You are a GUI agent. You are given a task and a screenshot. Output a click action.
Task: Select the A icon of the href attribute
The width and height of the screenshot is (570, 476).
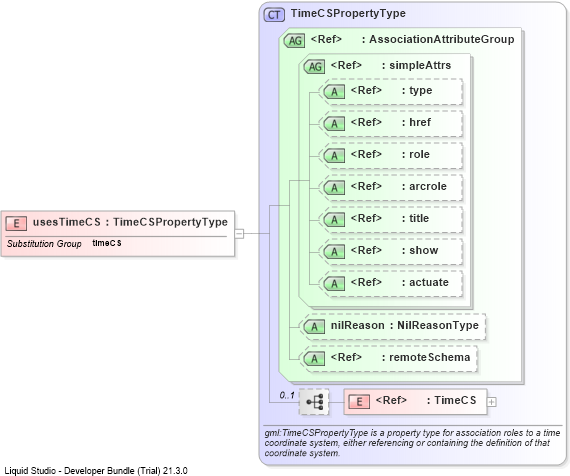[x=334, y=124]
